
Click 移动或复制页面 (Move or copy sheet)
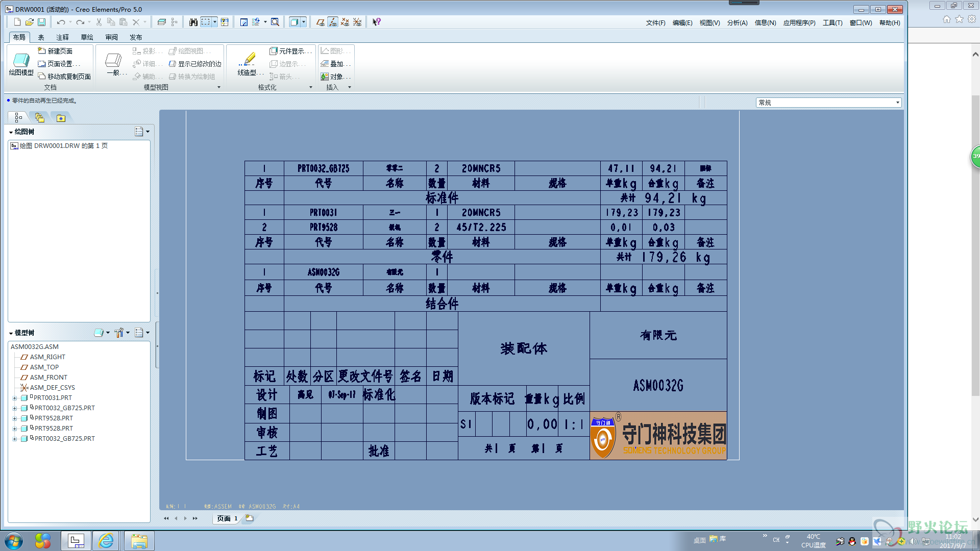(x=64, y=77)
